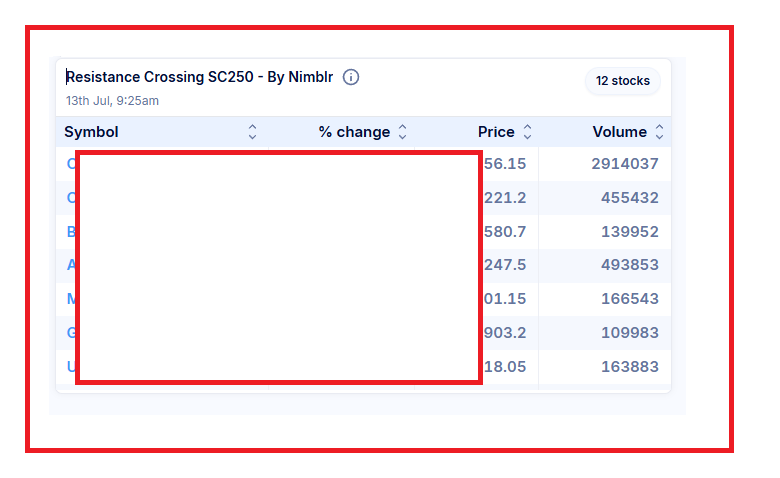Select volume value 2914037

tap(625, 164)
